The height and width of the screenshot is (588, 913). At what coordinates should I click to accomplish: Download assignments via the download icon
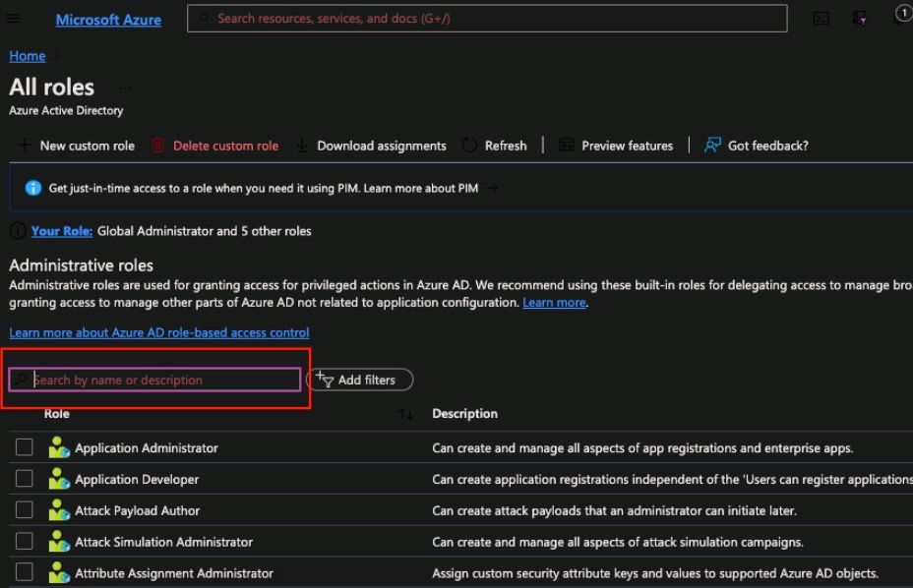click(x=301, y=146)
